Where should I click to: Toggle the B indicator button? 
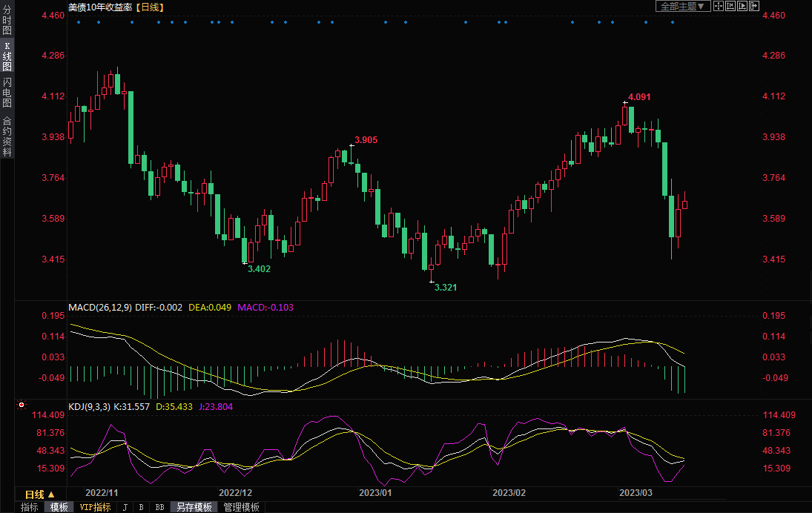tap(141, 507)
